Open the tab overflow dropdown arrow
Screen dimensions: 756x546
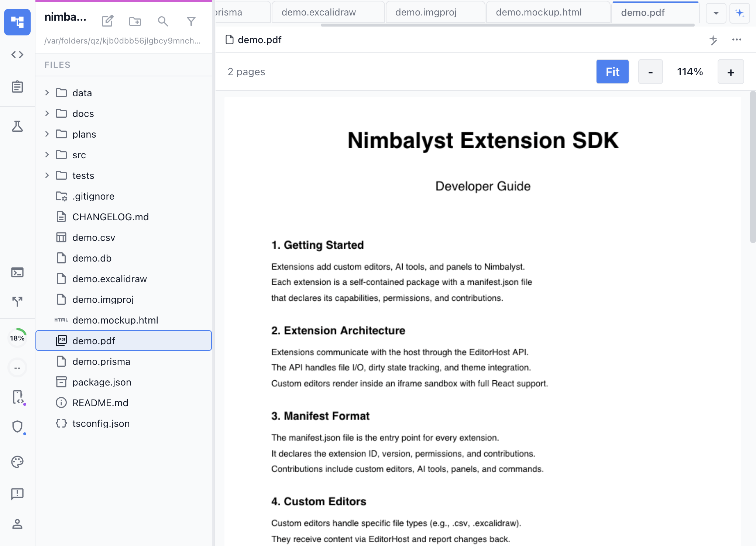(x=716, y=13)
